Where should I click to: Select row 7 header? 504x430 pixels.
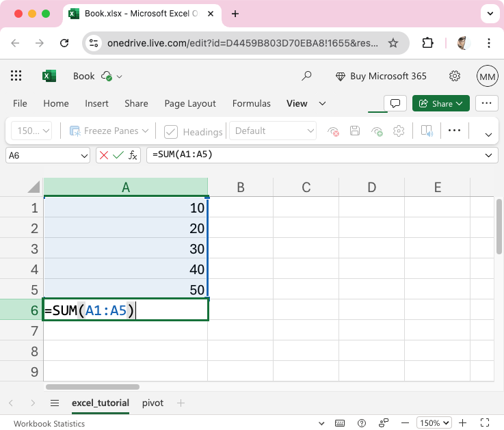click(21, 331)
